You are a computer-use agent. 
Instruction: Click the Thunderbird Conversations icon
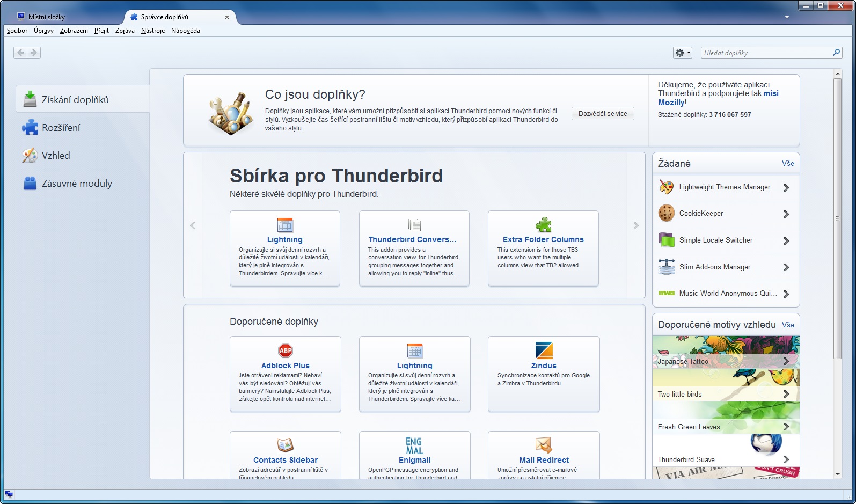point(414,225)
